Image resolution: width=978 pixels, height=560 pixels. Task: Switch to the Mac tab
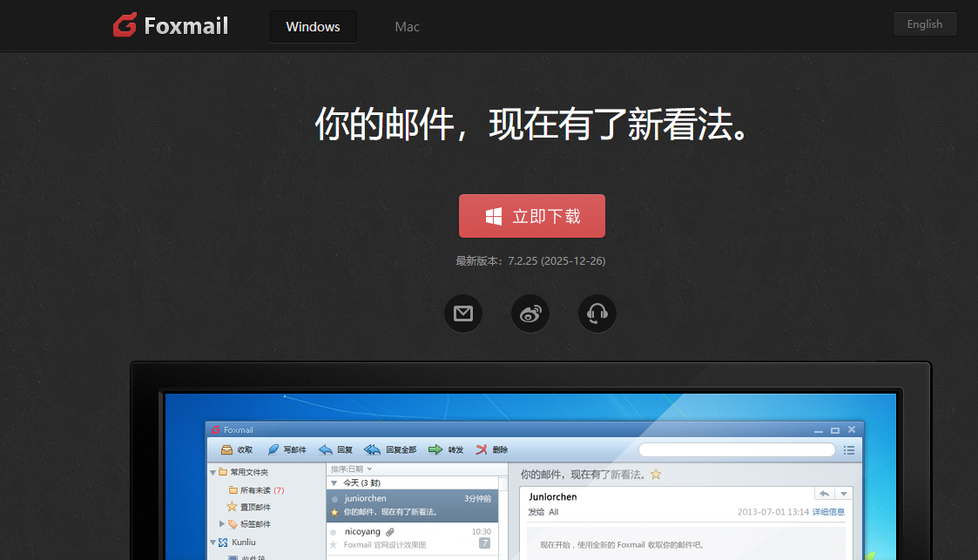click(407, 27)
